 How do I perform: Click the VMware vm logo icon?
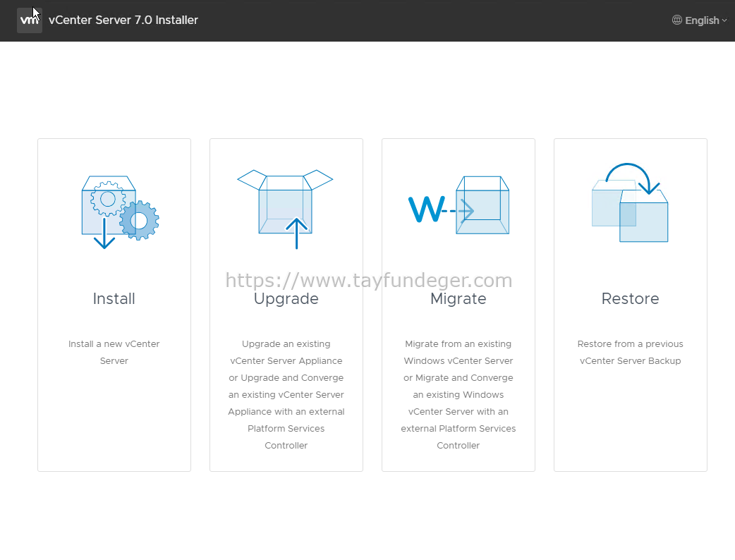[30, 20]
